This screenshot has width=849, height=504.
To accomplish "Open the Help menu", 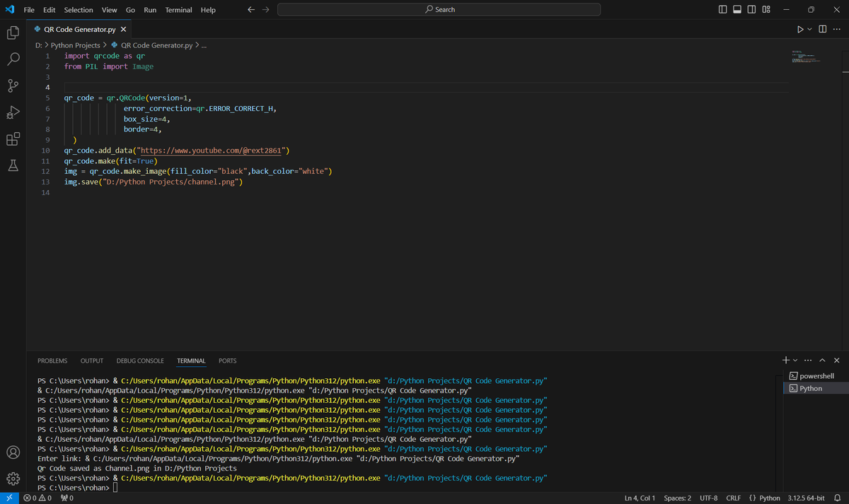I will coord(208,10).
